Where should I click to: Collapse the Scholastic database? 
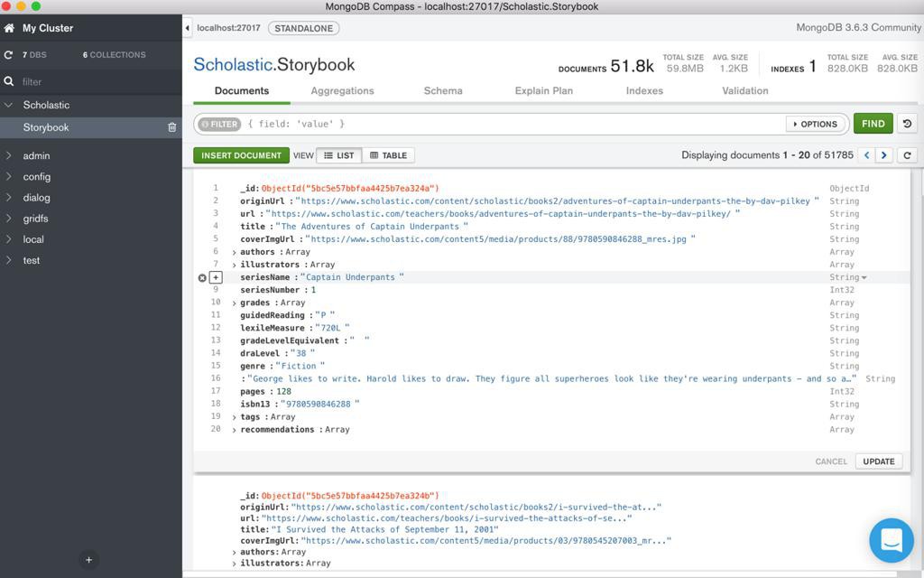tap(8, 105)
